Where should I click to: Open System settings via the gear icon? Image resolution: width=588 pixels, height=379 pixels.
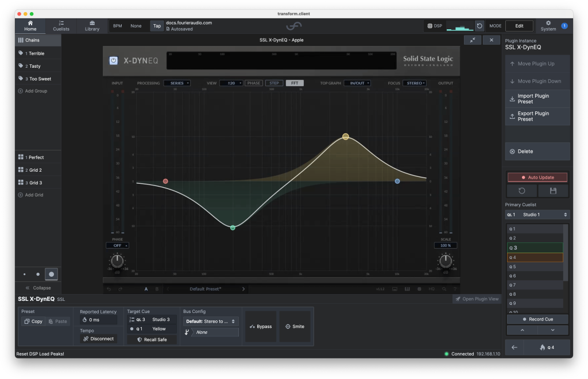[x=548, y=26]
